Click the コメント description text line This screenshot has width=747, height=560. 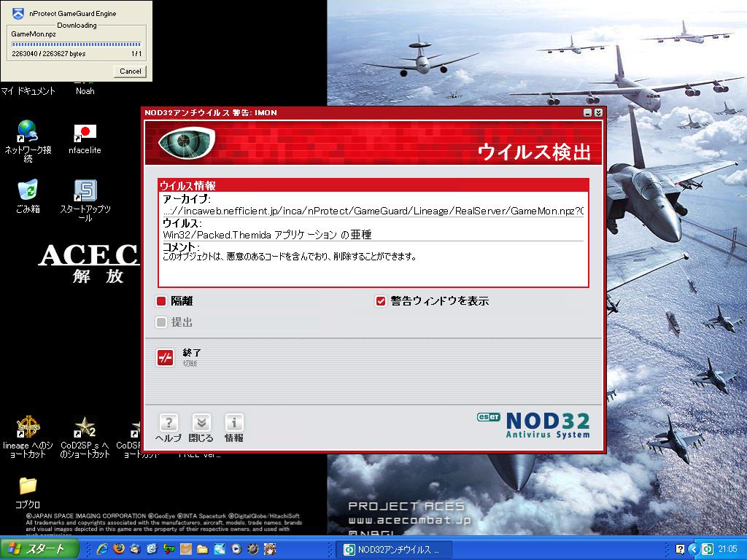290,257
